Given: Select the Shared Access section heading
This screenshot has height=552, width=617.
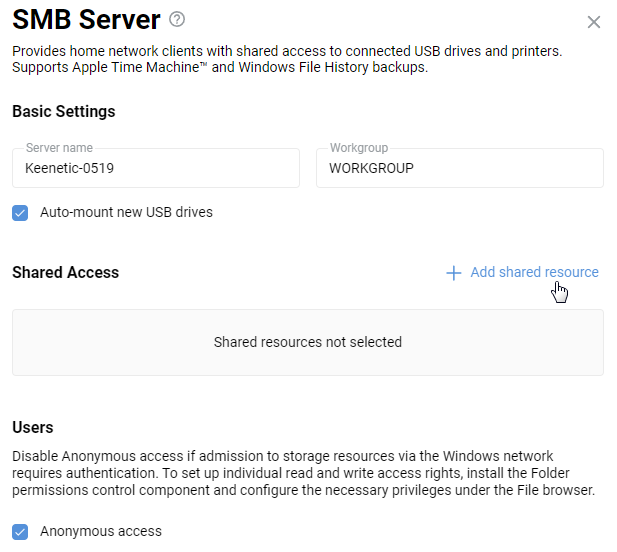Looking at the screenshot, I should coord(65,272).
